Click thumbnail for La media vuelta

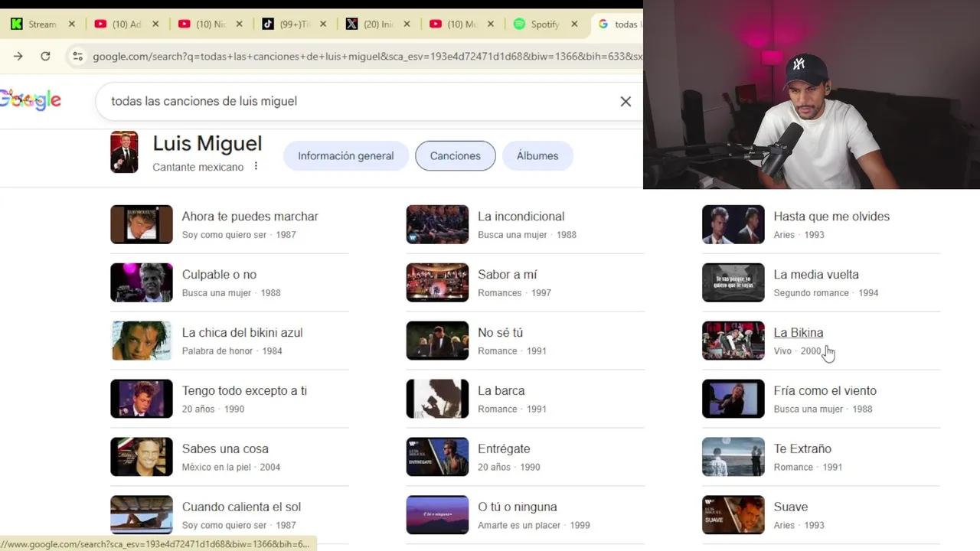pos(733,282)
